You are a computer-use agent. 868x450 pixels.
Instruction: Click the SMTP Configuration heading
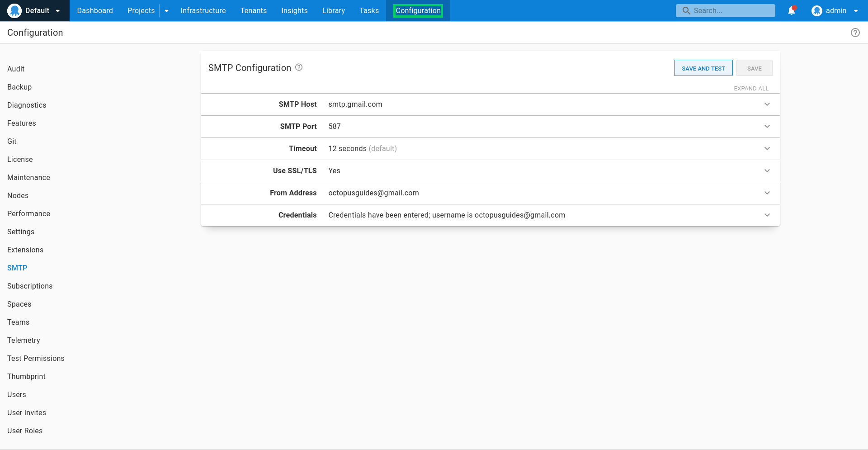250,68
